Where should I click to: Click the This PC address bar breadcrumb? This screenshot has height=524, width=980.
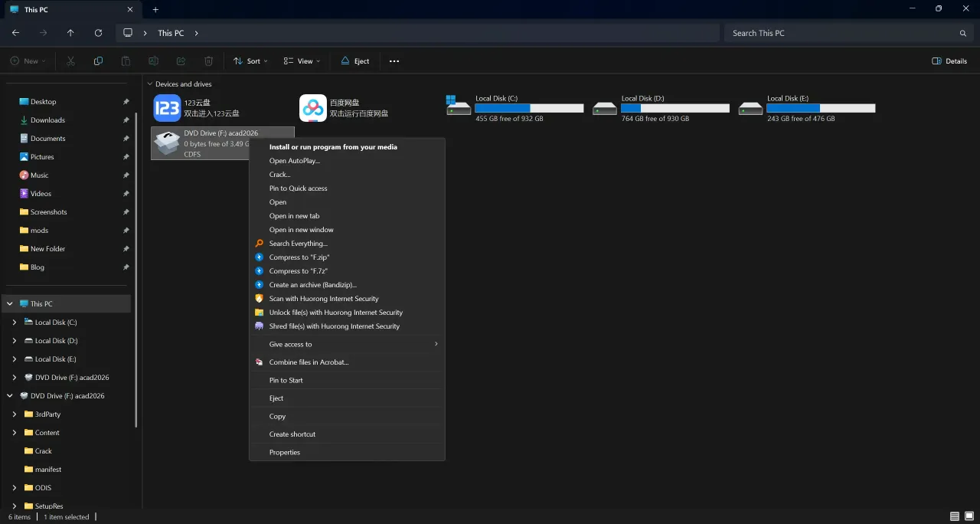point(171,33)
